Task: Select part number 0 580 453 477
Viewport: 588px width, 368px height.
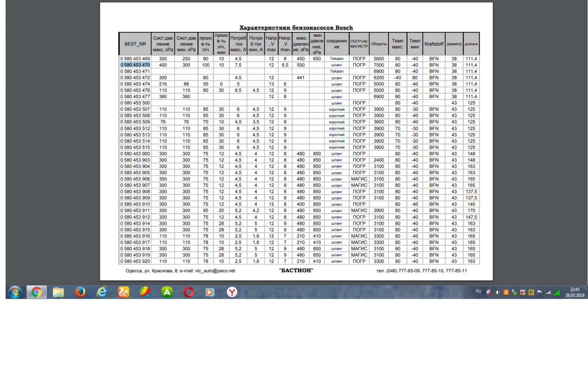Action: click(135, 97)
